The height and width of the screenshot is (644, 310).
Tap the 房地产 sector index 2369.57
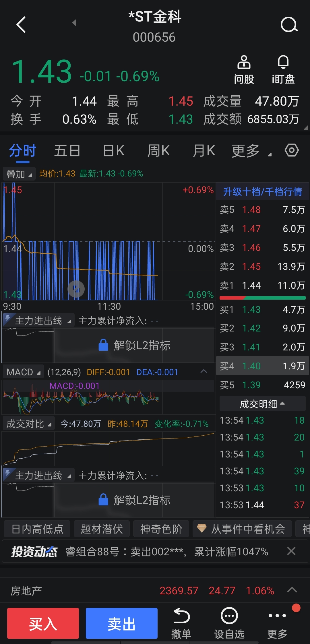179,591
